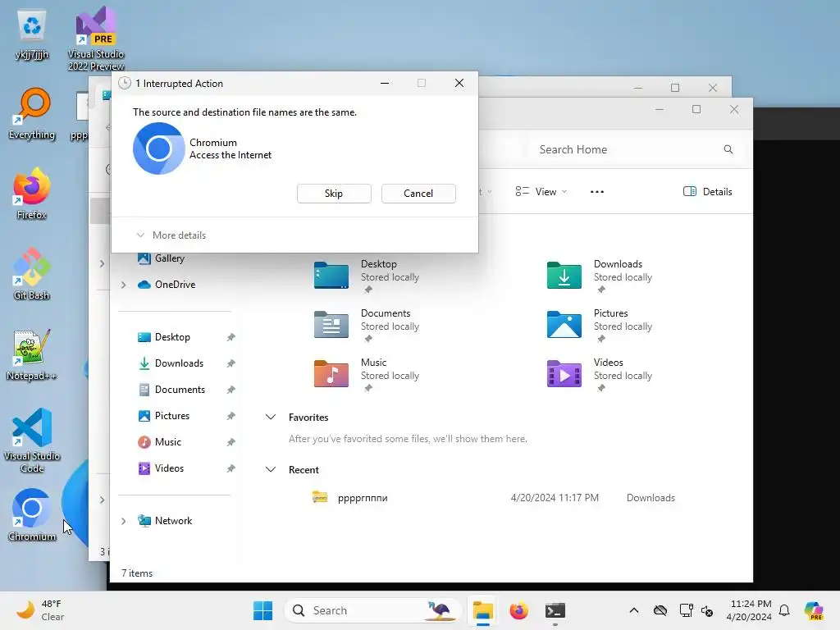Open the weather widget showing 48°F
This screenshot has height=630, width=840.
tap(40, 610)
